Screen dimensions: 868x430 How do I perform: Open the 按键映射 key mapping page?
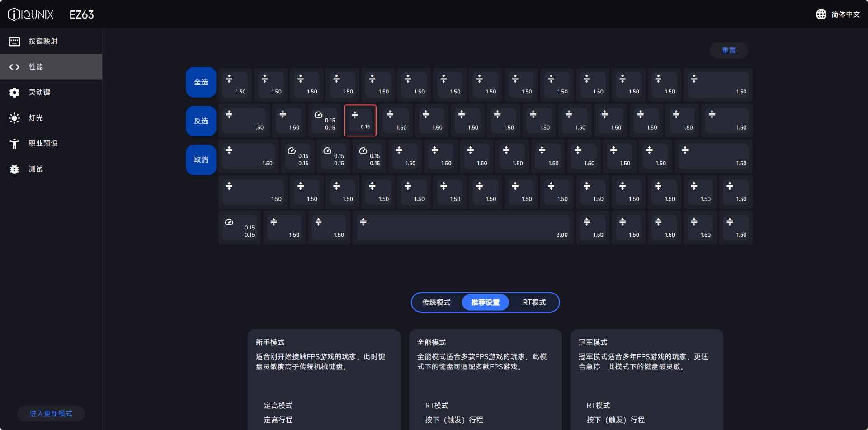point(51,42)
